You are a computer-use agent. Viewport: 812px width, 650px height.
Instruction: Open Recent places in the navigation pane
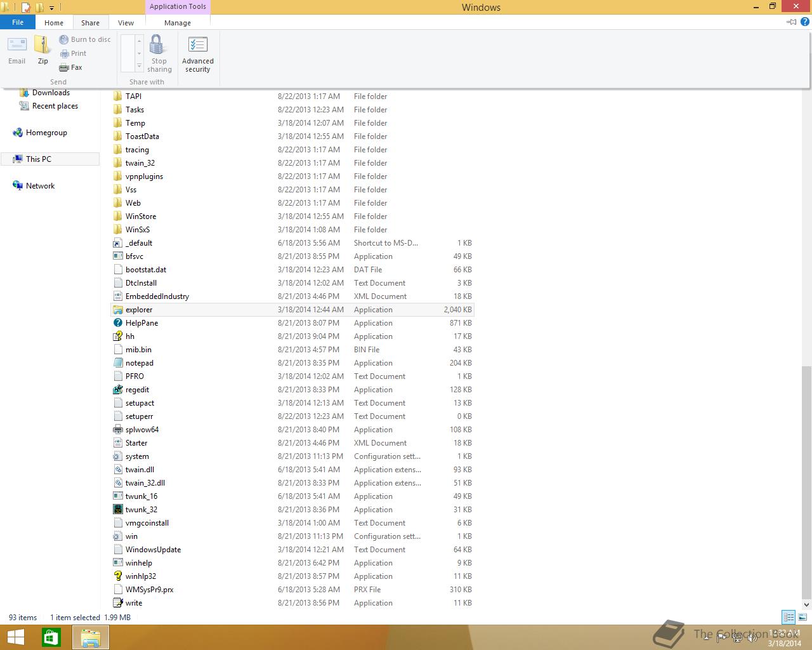pyautogui.click(x=55, y=106)
